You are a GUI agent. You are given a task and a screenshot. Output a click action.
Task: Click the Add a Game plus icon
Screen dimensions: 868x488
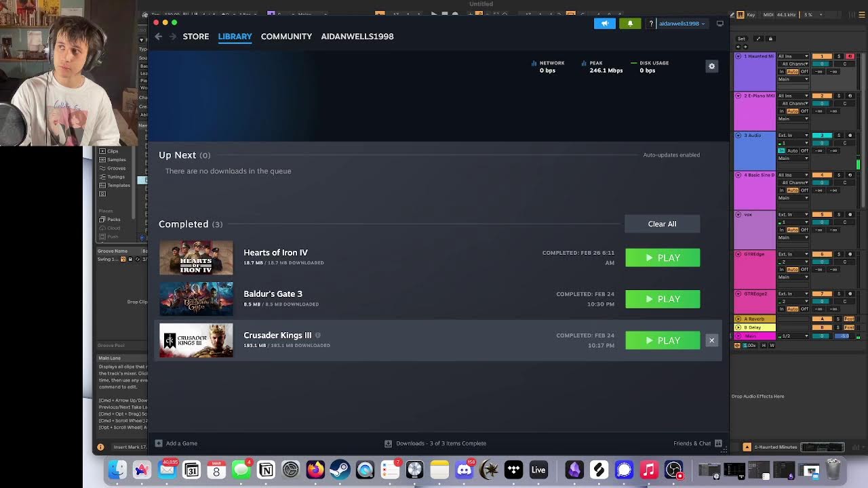pyautogui.click(x=159, y=443)
